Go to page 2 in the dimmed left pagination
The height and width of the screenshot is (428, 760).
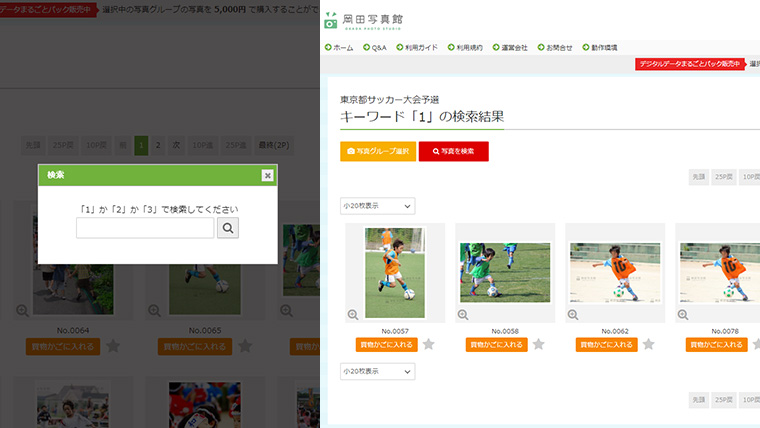158,145
